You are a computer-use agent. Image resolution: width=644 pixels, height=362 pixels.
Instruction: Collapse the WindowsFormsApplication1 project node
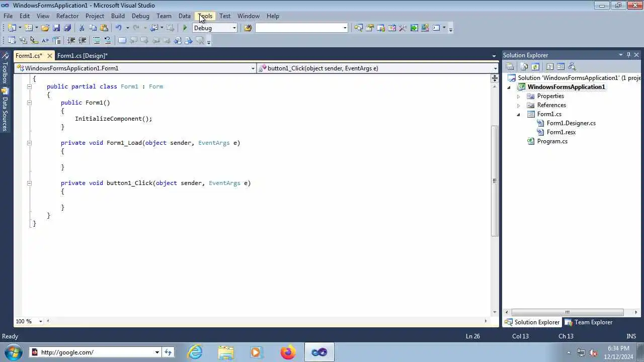[509, 87]
